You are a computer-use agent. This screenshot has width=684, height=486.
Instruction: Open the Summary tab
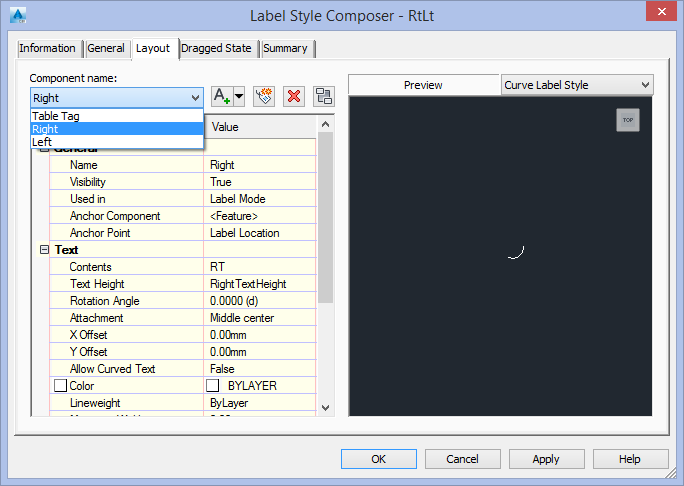coord(285,48)
